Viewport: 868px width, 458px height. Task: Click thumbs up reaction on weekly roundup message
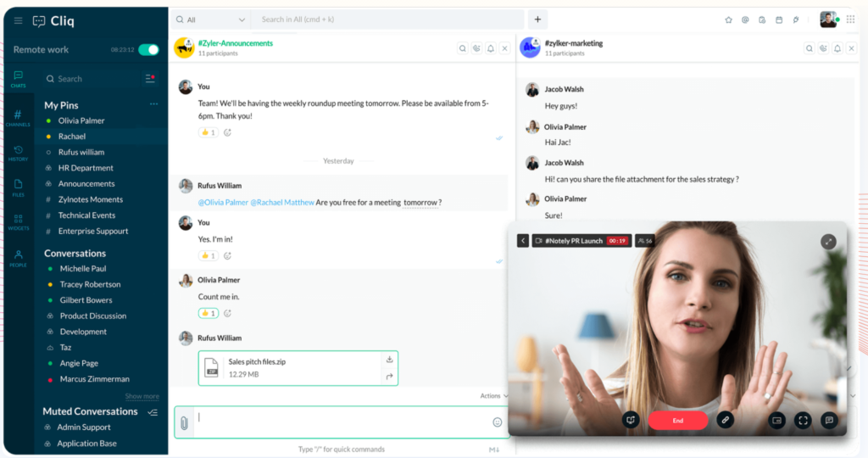pyautogui.click(x=209, y=132)
